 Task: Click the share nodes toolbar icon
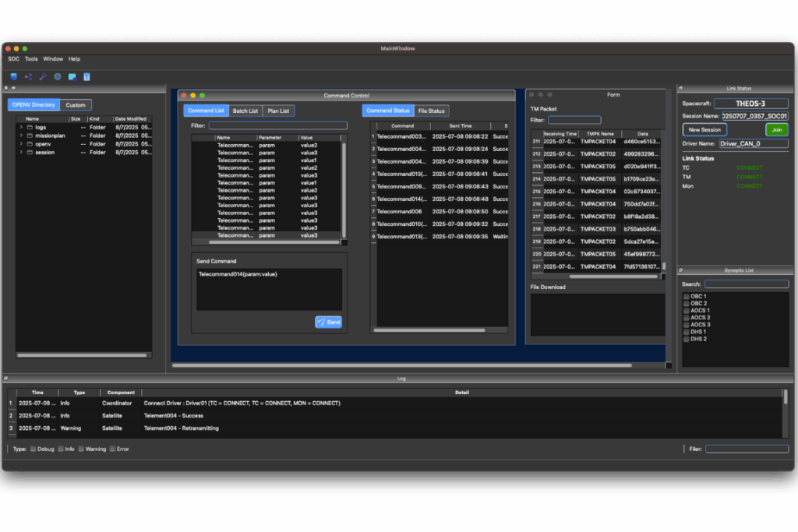[x=29, y=76]
